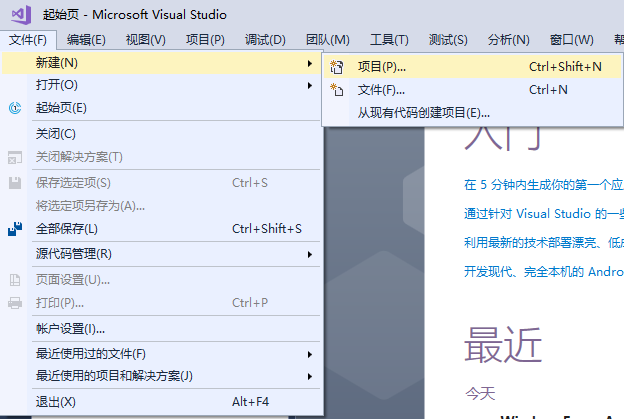Viewport: 624px width, 419px height.
Task: Click the Print printer icon
Action: (15, 303)
